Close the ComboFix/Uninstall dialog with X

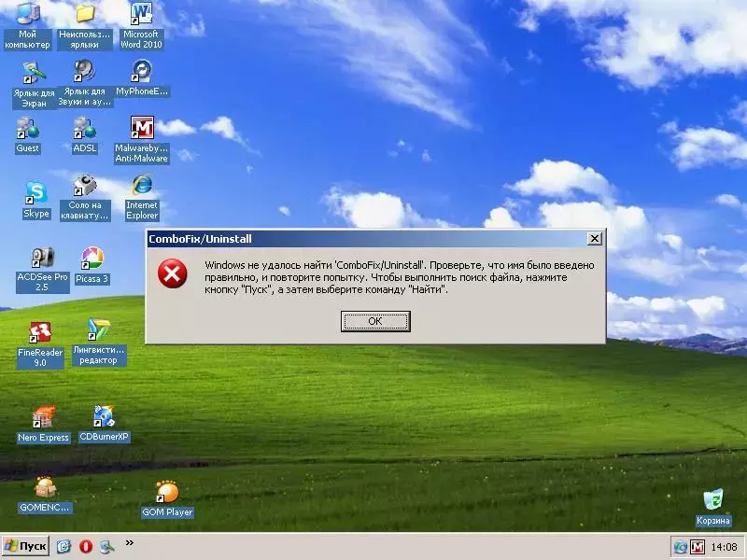pos(595,239)
